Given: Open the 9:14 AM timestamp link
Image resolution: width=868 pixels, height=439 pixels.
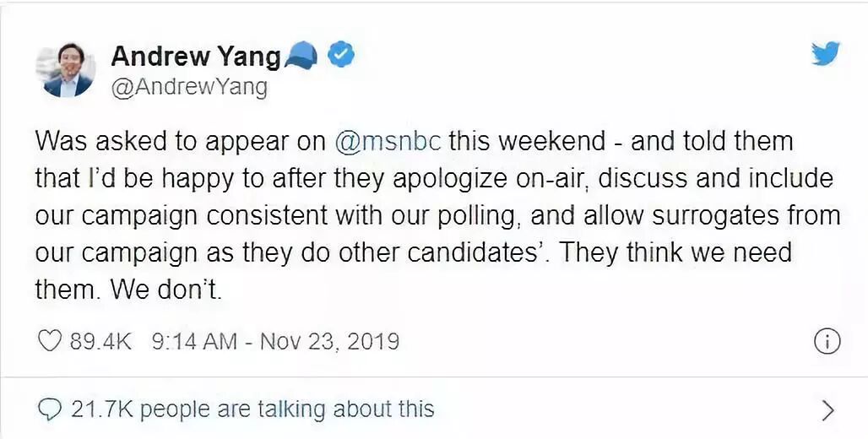Looking at the screenshot, I should [195, 341].
